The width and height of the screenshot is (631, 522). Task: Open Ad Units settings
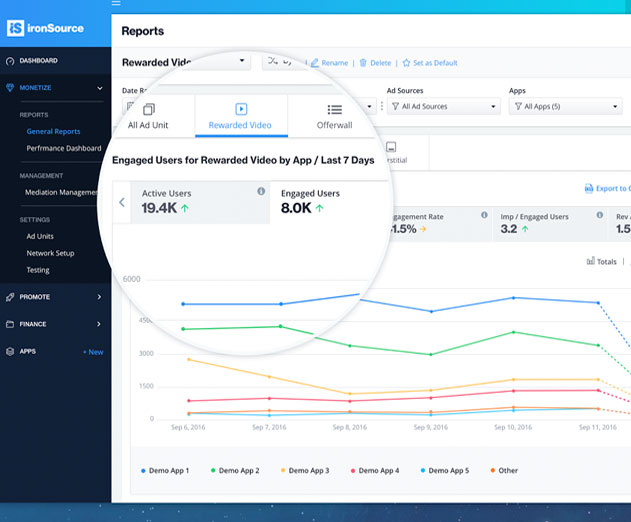(x=40, y=236)
